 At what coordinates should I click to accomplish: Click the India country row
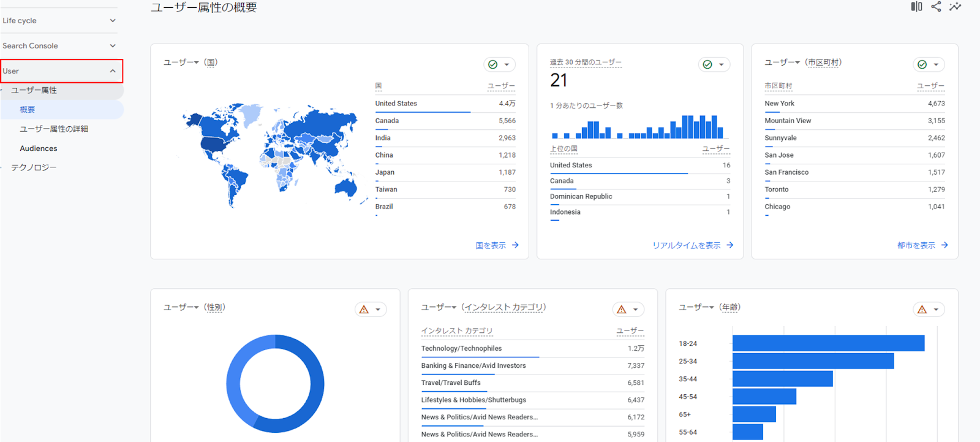point(445,138)
